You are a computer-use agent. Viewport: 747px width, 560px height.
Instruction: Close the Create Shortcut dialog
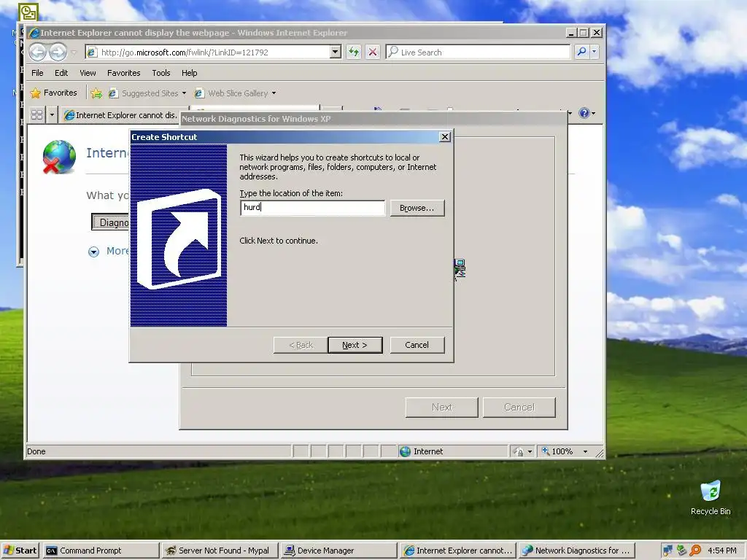444,137
